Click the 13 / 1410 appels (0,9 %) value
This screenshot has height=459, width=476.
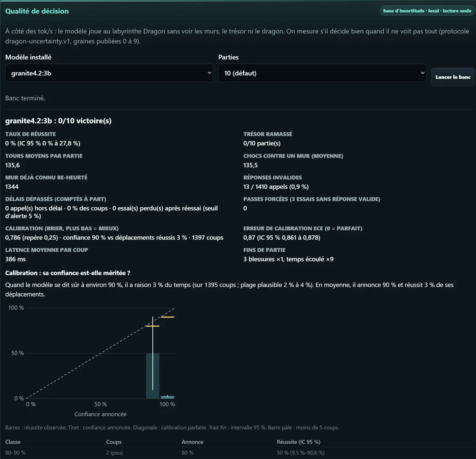(x=276, y=187)
